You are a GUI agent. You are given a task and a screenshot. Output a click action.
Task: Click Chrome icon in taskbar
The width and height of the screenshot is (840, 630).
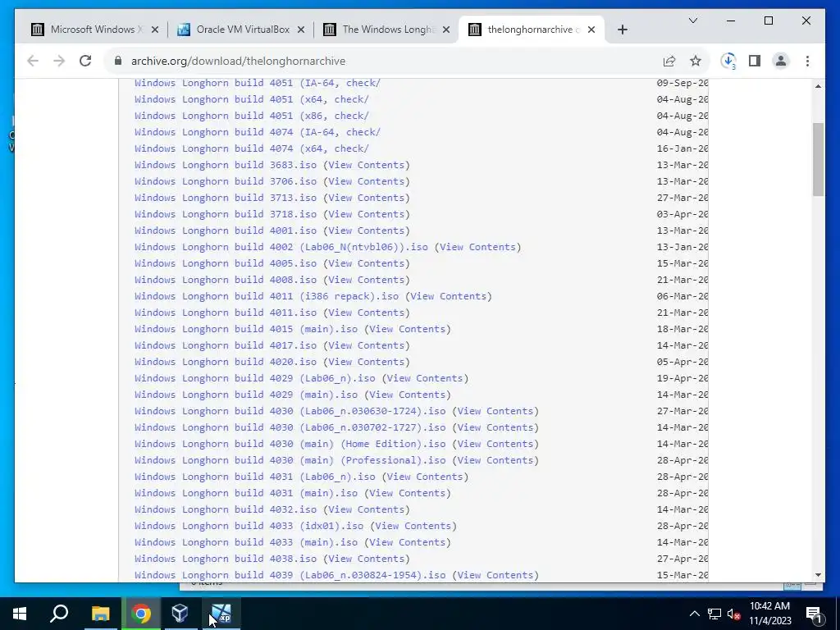[x=141, y=614]
